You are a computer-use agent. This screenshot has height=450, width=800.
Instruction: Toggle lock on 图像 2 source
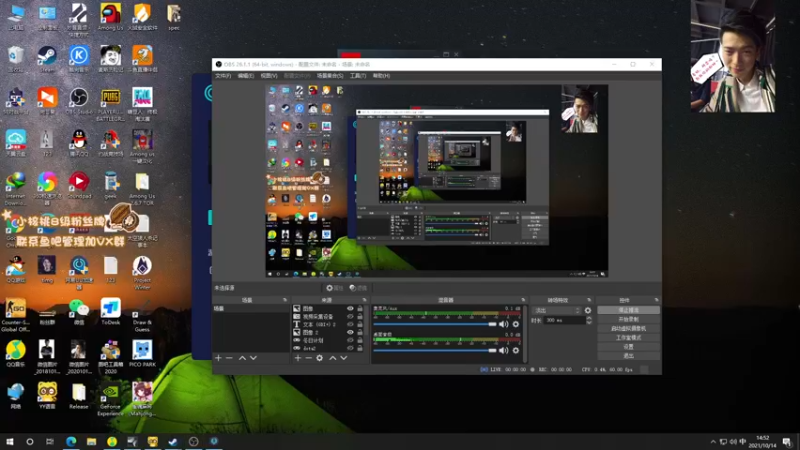coord(360,332)
